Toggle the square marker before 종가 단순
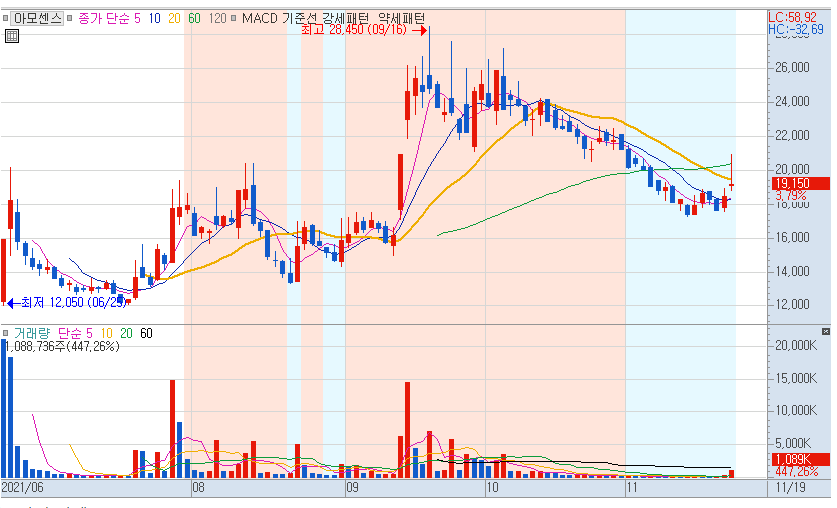The height and width of the screenshot is (508, 837). [x=69, y=19]
